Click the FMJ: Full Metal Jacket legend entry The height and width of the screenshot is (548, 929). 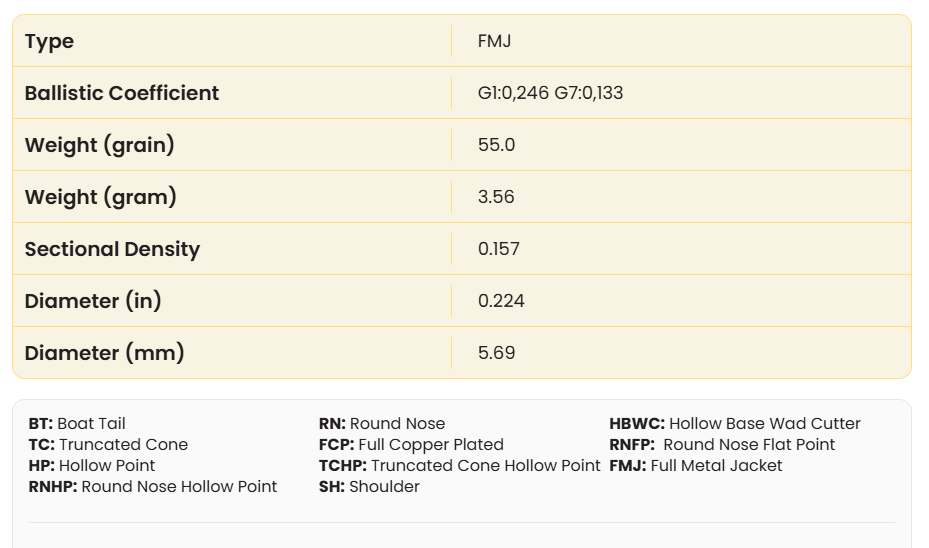[x=695, y=466]
